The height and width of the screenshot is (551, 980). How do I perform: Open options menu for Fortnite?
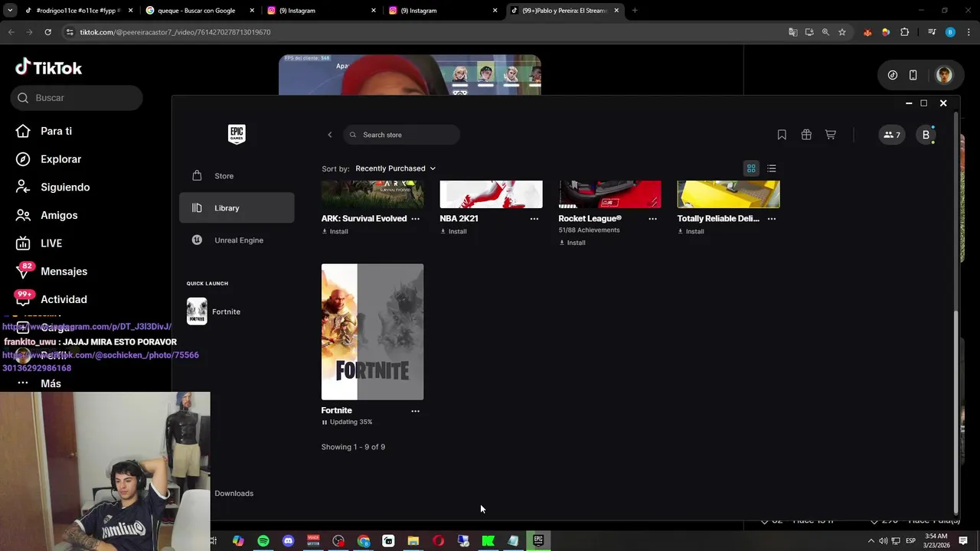click(x=416, y=411)
